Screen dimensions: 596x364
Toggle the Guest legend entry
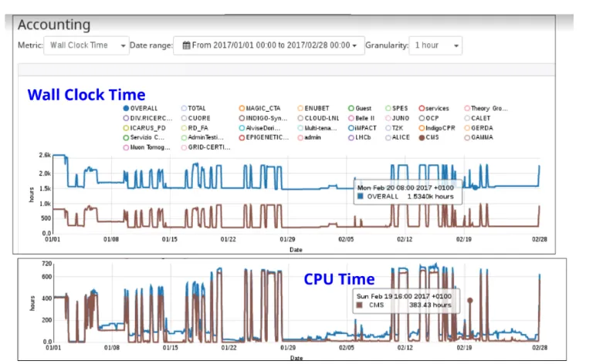pyautogui.click(x=360, y=108)
